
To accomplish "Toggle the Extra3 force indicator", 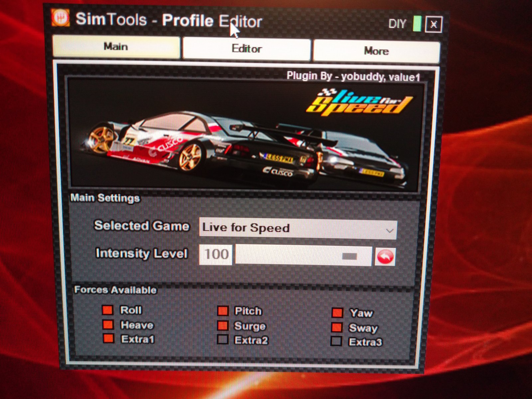I will point(336,341).
